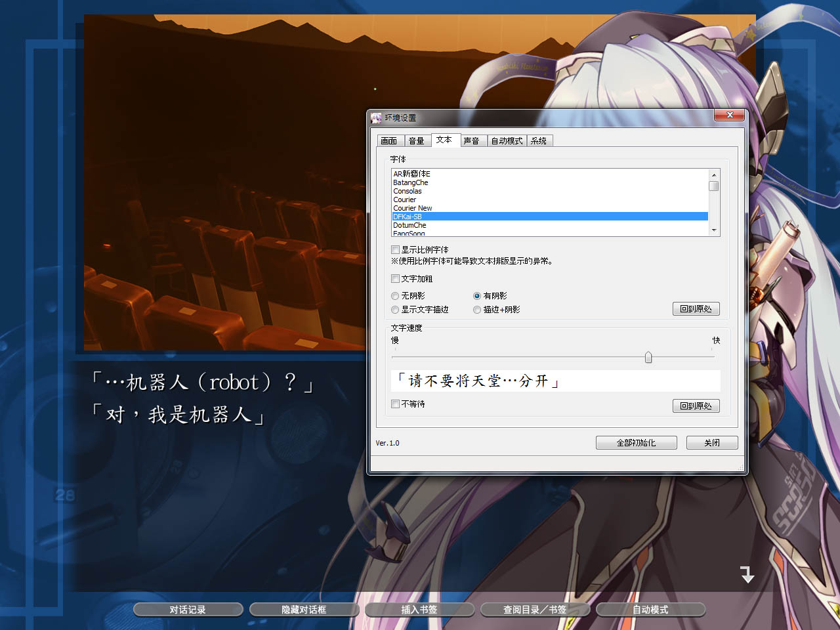Click the 回到原处 button under shadow options
The width and height of the screenshot is (840, 630).
tap(696, 308)
